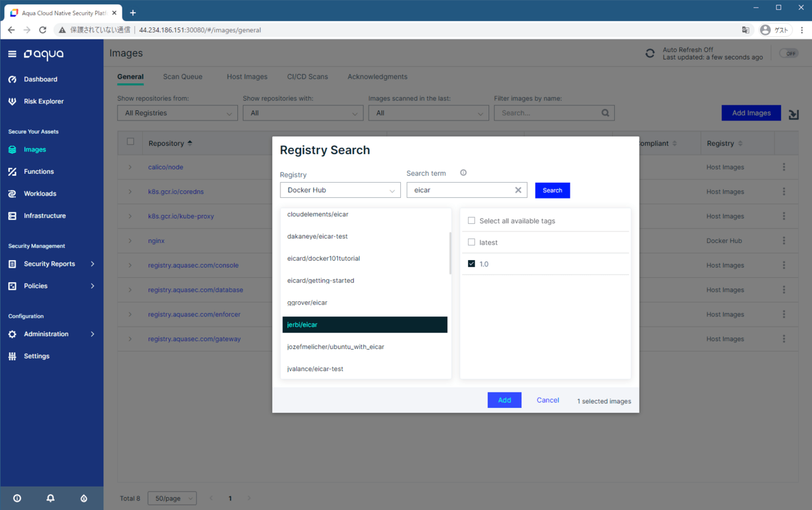Open Settings in the sidebar
The height and width of the screenshot is (510, 812).
click(37, 356)
